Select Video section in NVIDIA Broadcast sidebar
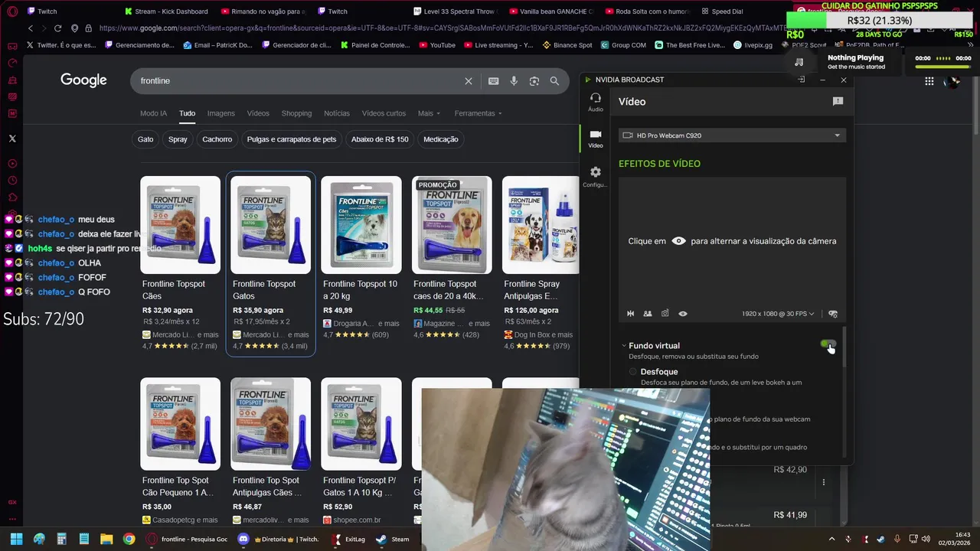980x551 pixels. [x=596, y=139]
